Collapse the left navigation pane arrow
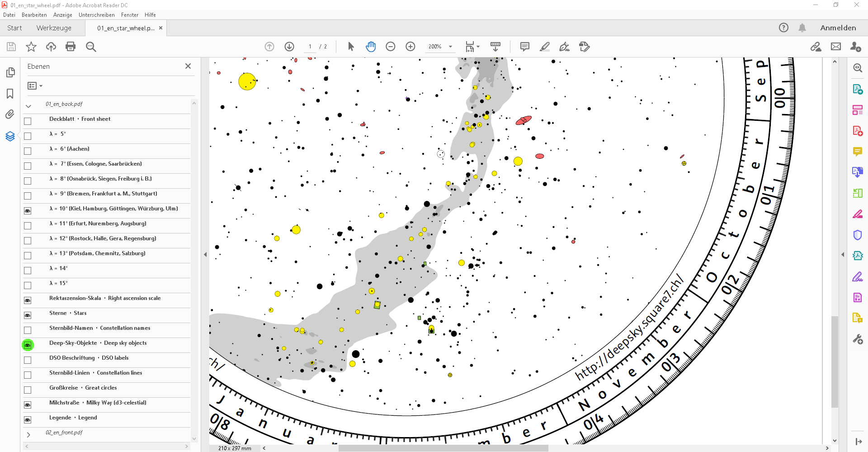Image resolution: width=868 pixels, height=452 pixels. pos(205,255)
